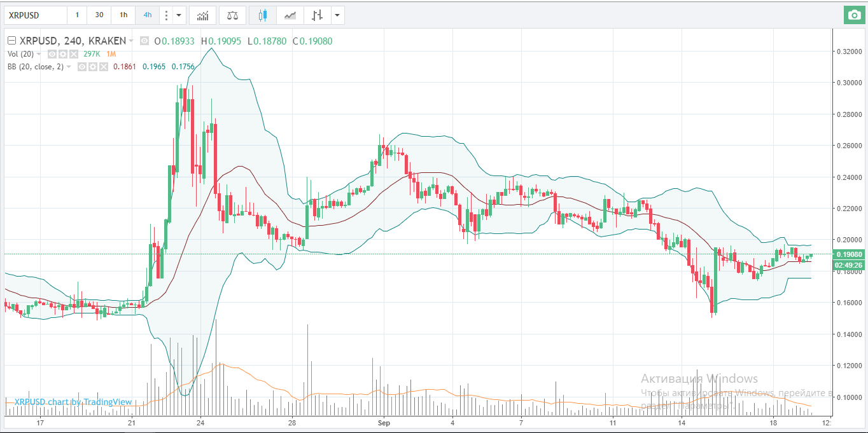Click the XRPUSD symbol input field
Viewport: 868px width, 433px height.
[x=34, y=15]
